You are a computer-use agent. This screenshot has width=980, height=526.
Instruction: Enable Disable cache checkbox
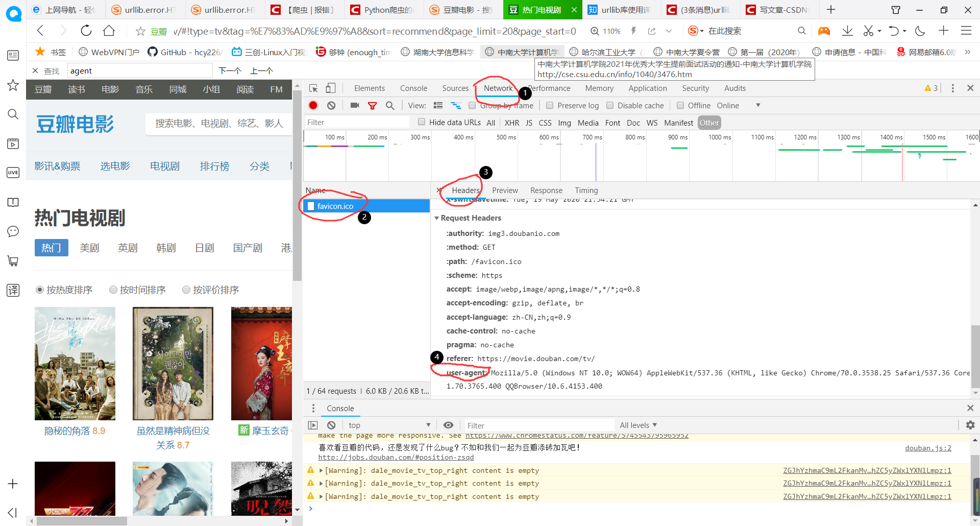610,105
